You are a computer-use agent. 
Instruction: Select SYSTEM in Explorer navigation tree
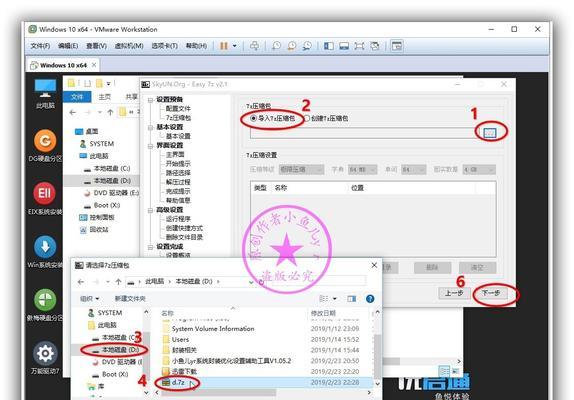pyautogui.click(x=97, y=144)
